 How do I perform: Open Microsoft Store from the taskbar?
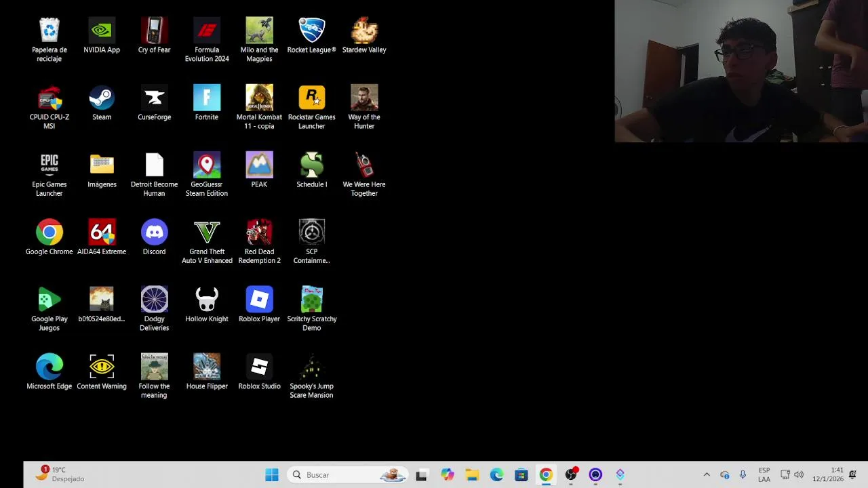tap(521, 475)
